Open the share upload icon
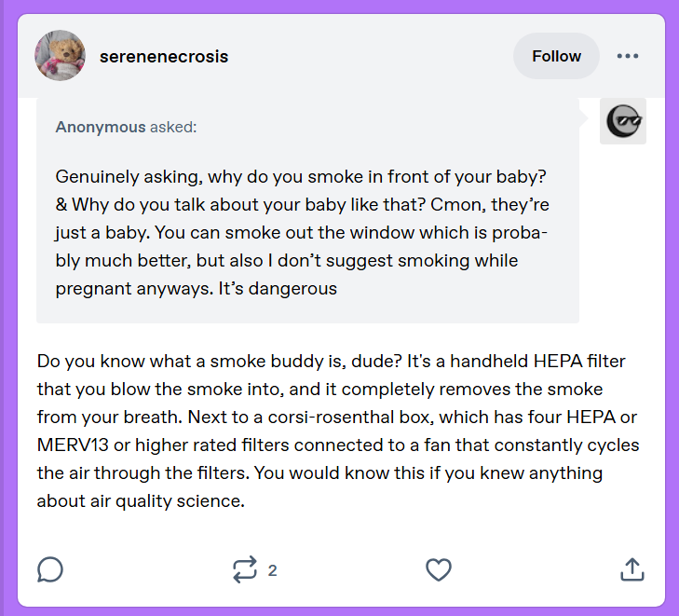679x616 pixels. pos(632,569)
